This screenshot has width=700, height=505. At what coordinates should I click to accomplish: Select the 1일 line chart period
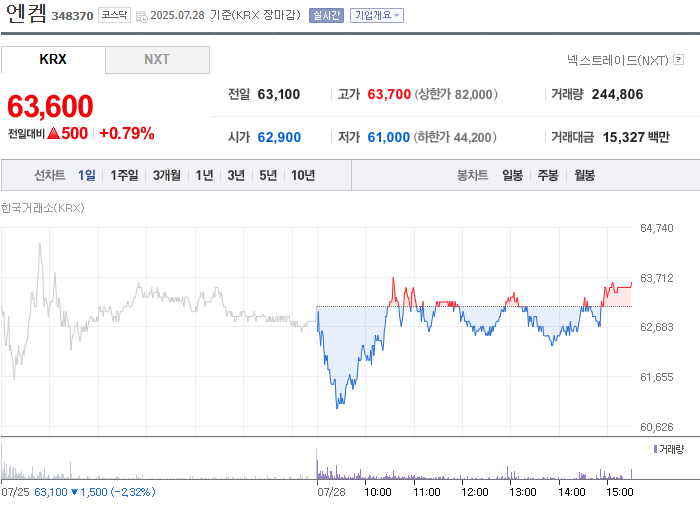click(87, 175)
